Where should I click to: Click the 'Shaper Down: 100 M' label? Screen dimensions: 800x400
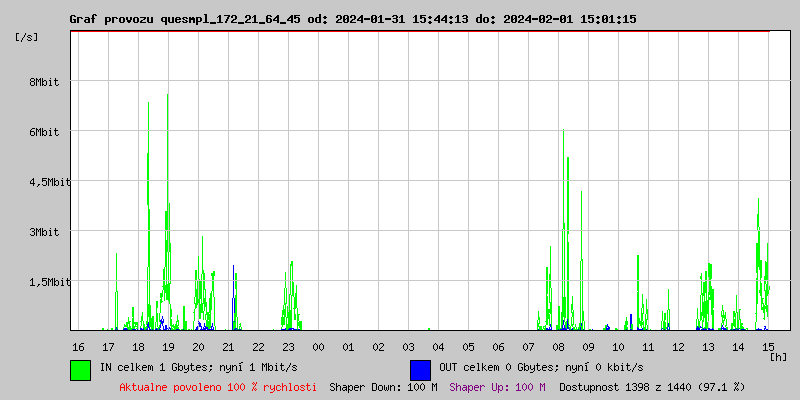click(383, 386)
